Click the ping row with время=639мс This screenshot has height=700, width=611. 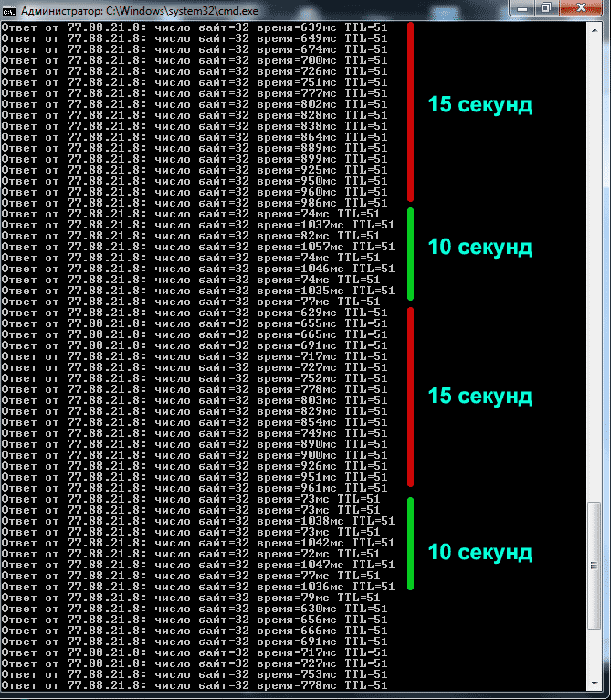(195, 27)
